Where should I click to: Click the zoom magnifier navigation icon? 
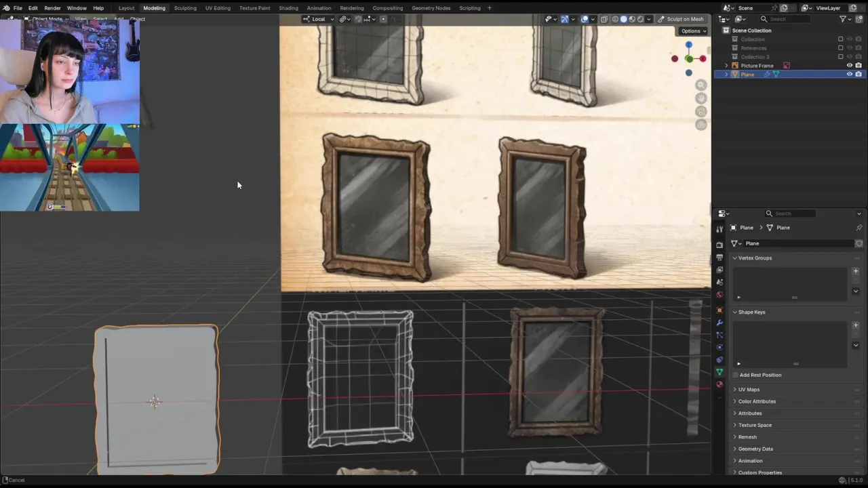[701, 85]
